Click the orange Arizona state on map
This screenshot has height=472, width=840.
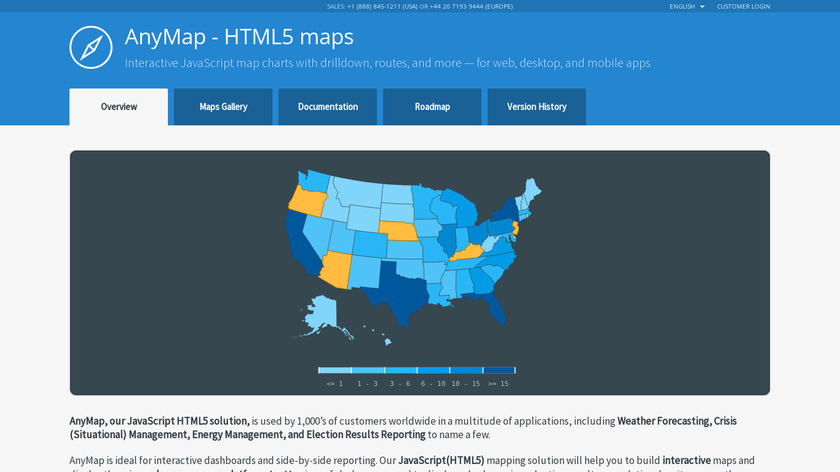click(336, 268)
